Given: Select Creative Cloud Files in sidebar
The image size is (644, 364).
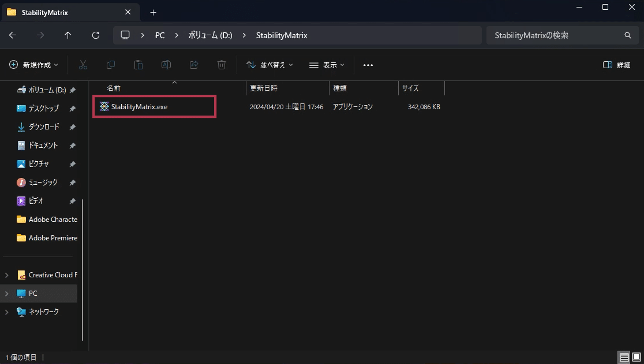Looking at the screenshot, I should pyautogui.click(x=46, y=275).
